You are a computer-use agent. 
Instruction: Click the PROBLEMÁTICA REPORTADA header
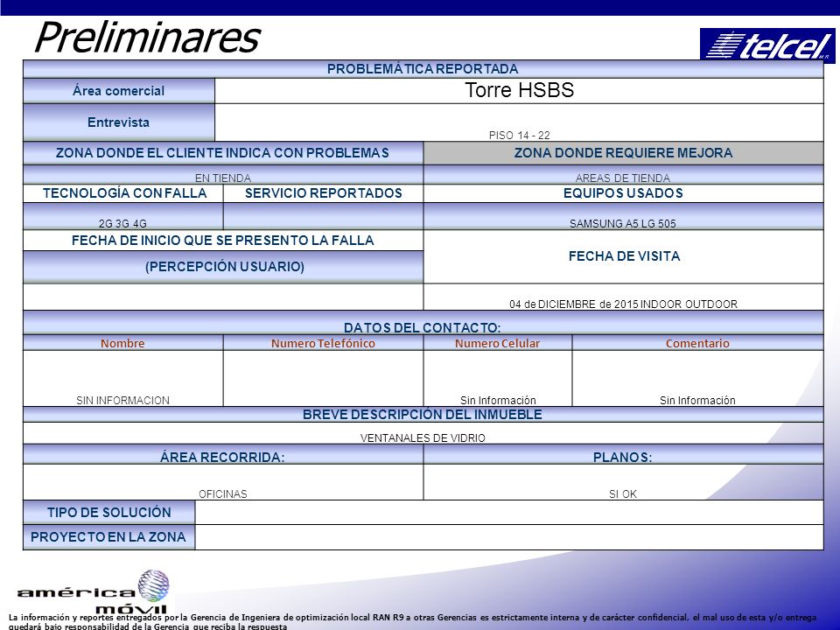423,69
